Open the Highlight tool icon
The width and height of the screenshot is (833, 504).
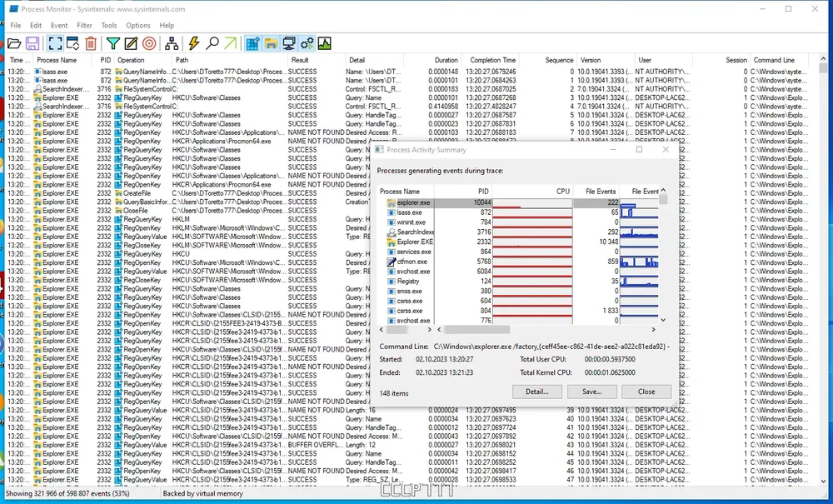click(131, 43)
